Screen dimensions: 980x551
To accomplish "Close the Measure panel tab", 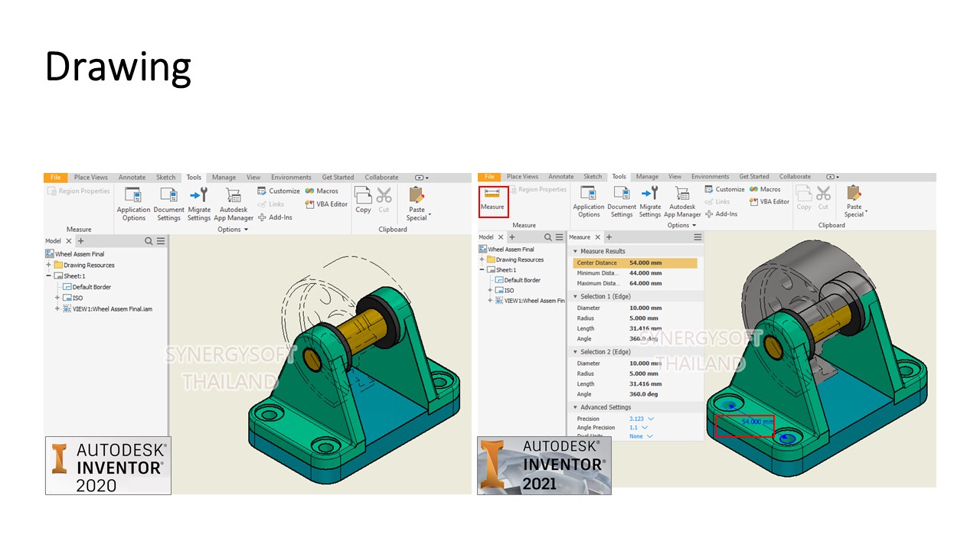I will 598,237.
